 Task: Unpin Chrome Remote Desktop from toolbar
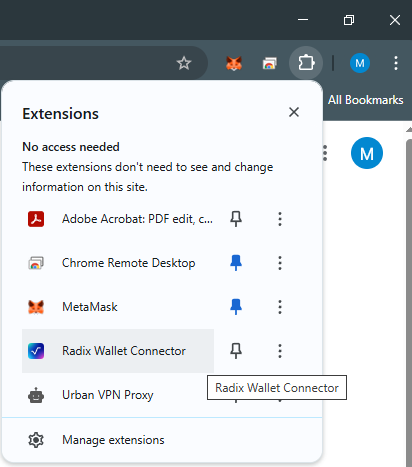[236, 263]
